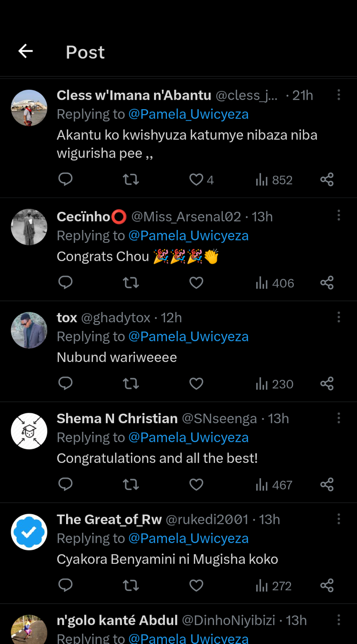Open more options on Cecïnho's reply

(339, 215)
